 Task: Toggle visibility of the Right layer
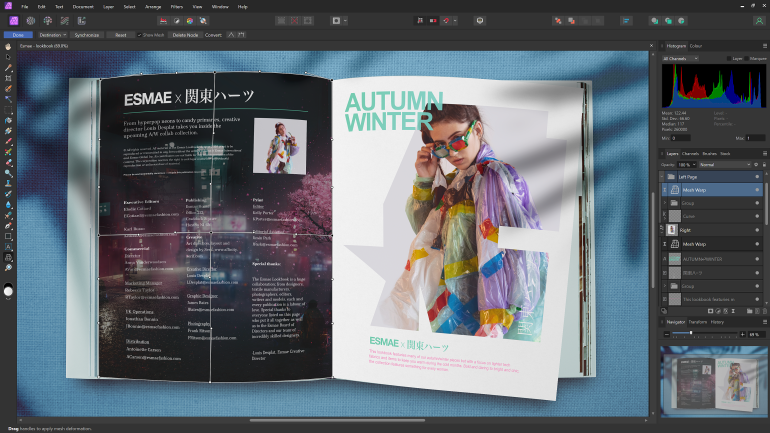pyautogui.click(x=757, y=230)
